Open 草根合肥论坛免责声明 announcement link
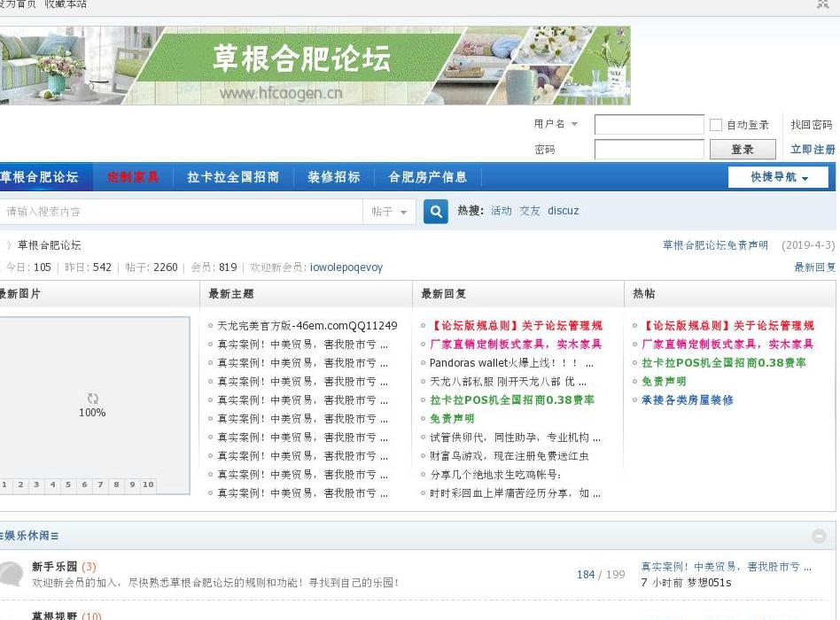The image size is (840, 620). [715, 245]
